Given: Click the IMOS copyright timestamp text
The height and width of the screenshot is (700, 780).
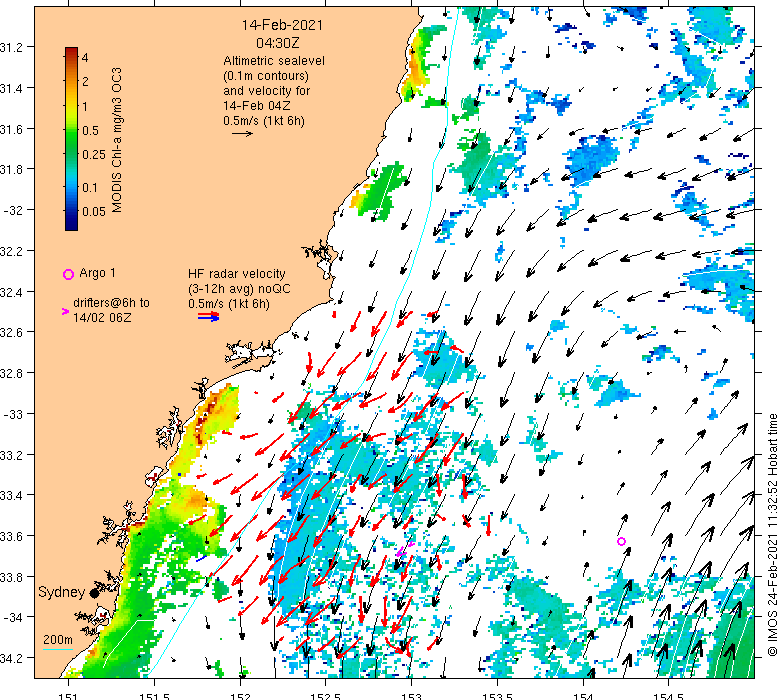Looking at the screenshot, I should (773, 535).
